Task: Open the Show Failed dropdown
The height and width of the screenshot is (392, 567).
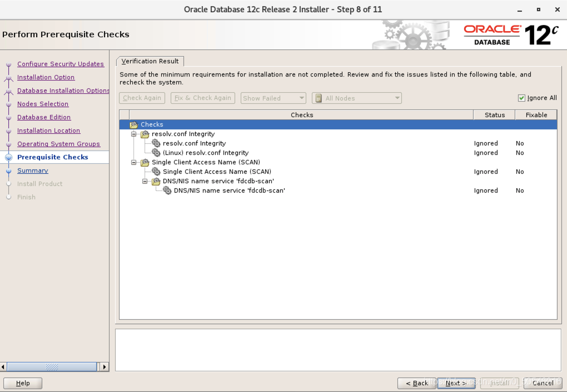Action: point(273,98)
